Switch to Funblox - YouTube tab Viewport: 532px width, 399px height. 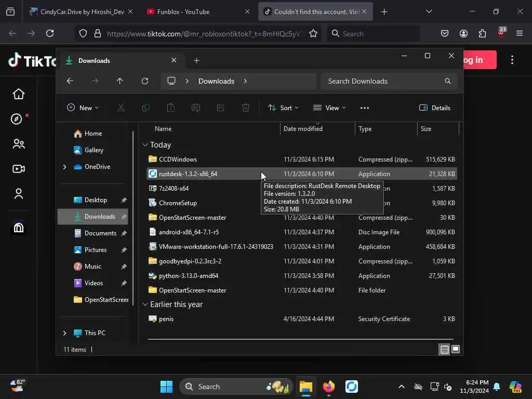click(x=198, y=11)
